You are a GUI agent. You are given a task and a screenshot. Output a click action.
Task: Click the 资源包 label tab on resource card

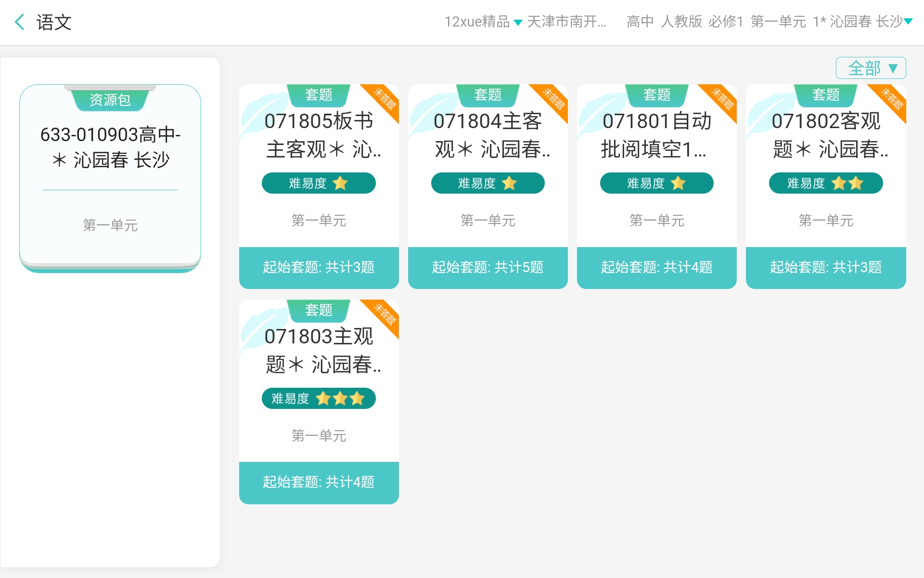pos(110,99)
